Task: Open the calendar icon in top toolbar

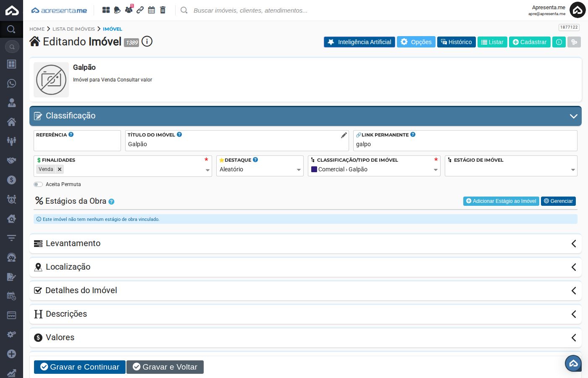Action: coord(151,10)
